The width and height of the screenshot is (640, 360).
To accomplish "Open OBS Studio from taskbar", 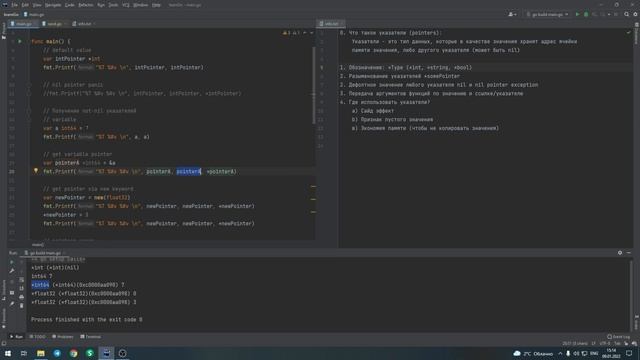I will click(122, 353).
